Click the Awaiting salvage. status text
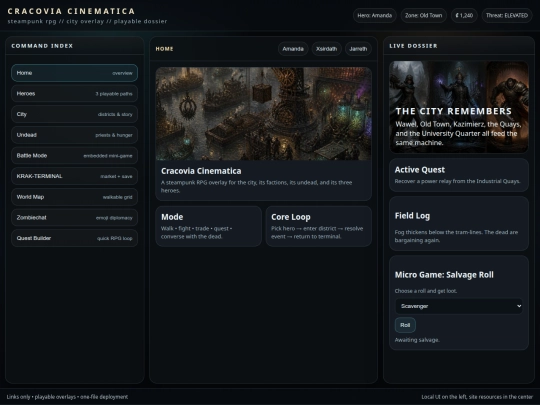 [417, 340]
